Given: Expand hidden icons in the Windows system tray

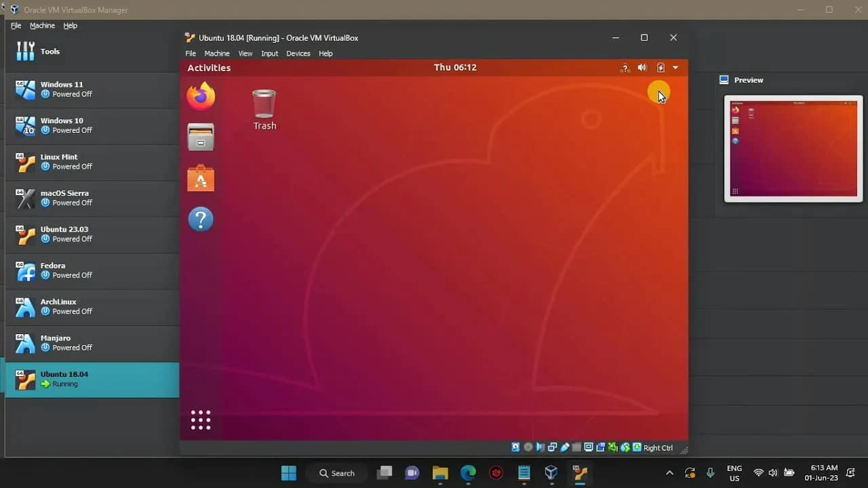Looking at the screenshot, I should click(669, 473).
